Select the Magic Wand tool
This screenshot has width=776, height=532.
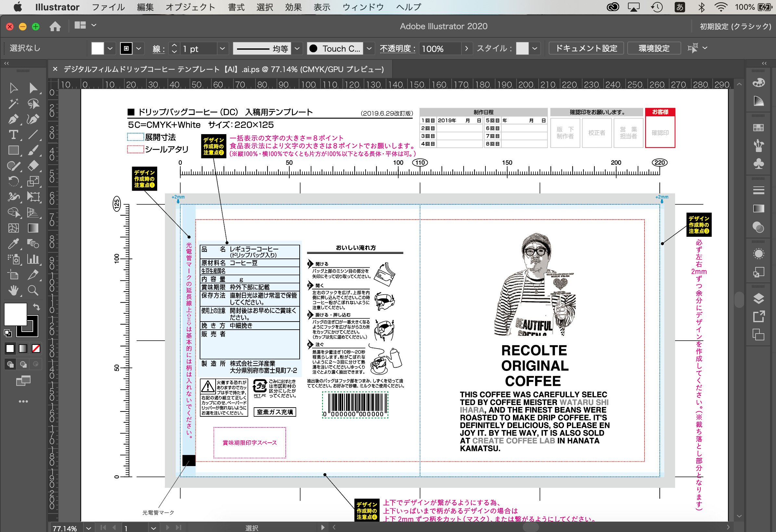tap(13, 104)
